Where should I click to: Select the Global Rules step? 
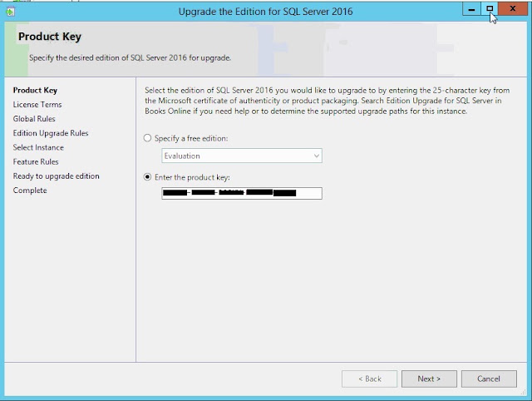tap(34, 119)
